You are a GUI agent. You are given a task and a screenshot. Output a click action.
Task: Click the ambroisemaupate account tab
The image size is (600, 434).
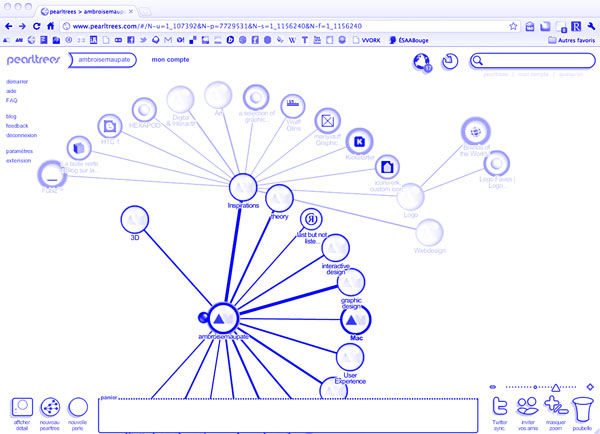103,60
